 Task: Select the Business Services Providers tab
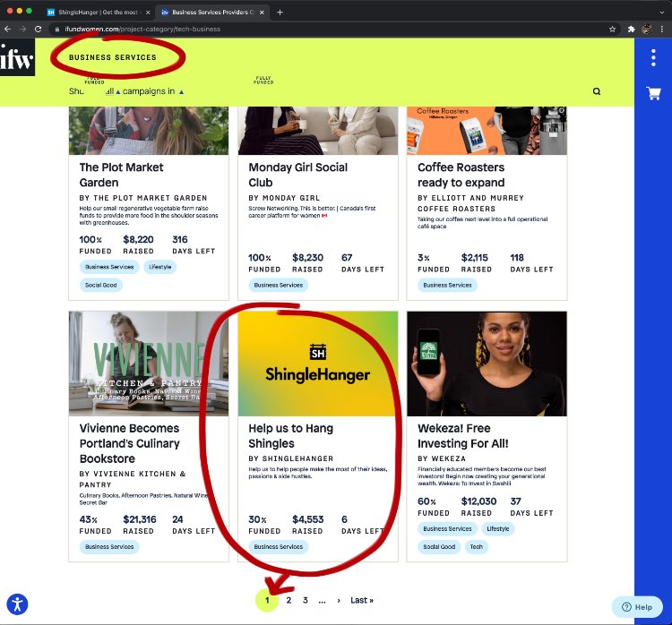coord(213,13)
